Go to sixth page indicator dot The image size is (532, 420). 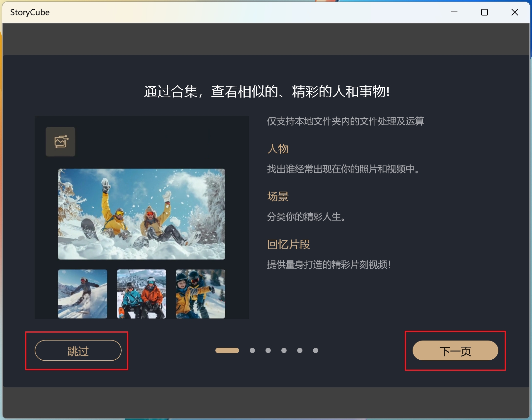click(x=316, y=350)
